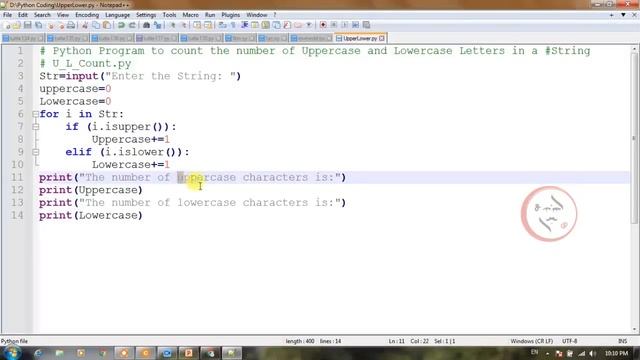Viewport: 640px width, 360px height.
Task: Launch Internet Explorer from taskbar
Action: tap(38, 353)
